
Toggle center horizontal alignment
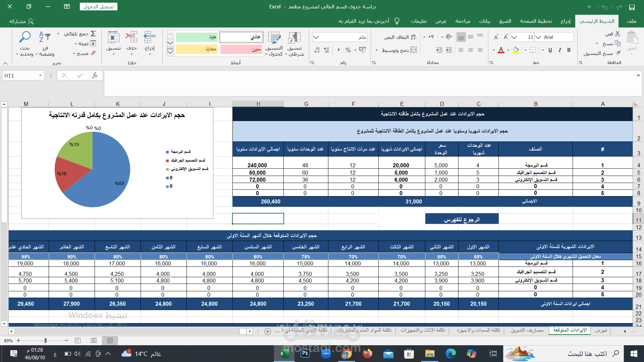(471, 50)
